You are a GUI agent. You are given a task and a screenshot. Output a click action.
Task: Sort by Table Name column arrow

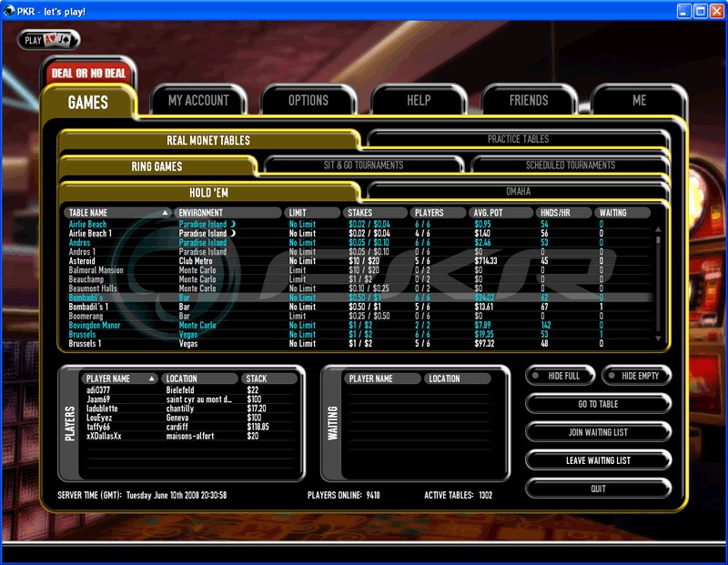click(x=165, y=213)
